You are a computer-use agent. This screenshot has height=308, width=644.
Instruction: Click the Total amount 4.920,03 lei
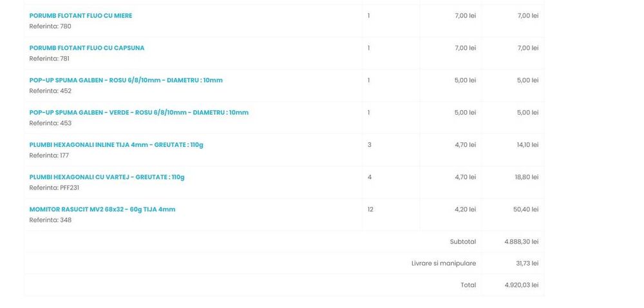tap(521, 285)
